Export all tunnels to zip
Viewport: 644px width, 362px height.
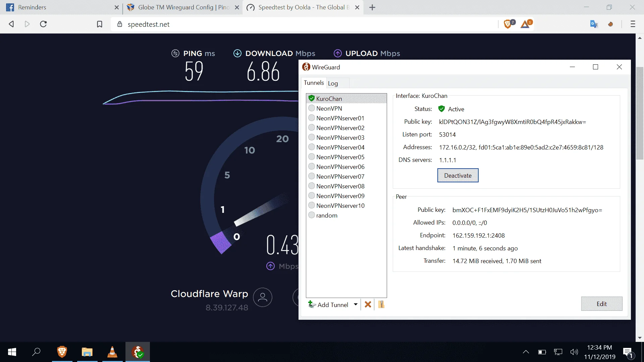(x=381, y=304)
